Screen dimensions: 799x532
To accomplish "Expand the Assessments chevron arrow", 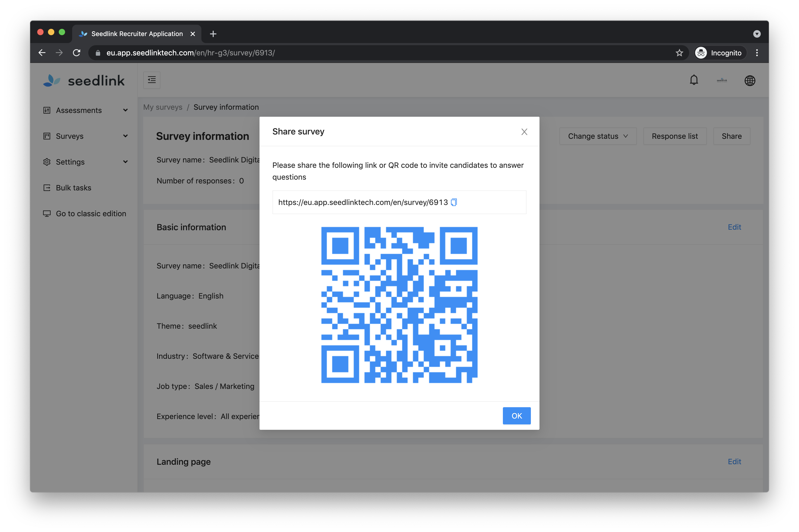I will click(125, 110).
